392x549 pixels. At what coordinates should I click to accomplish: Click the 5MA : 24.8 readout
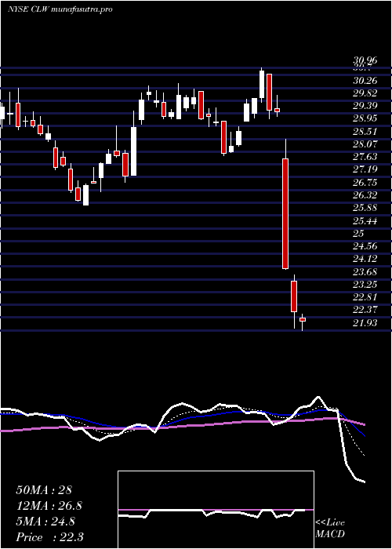tap(45, 522)
